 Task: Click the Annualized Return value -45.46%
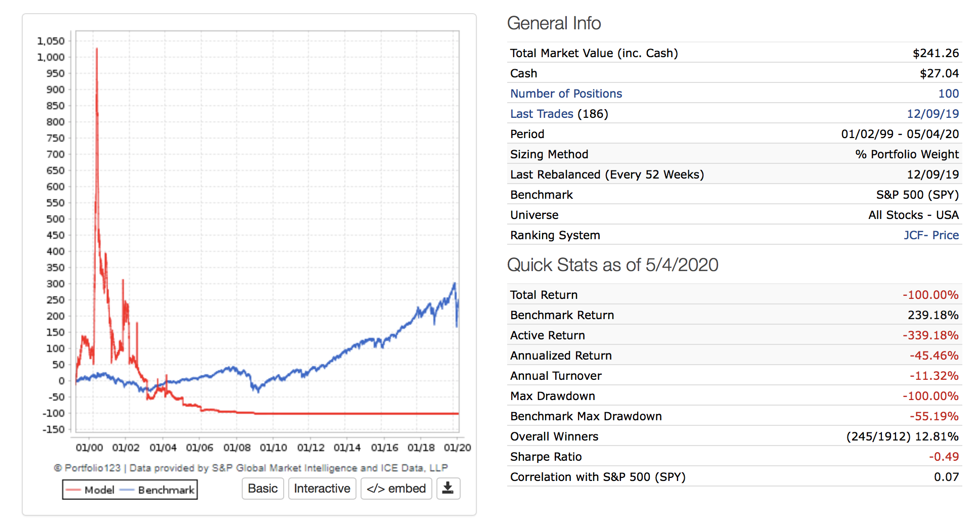pyautogui.click(x=934, y=356)
